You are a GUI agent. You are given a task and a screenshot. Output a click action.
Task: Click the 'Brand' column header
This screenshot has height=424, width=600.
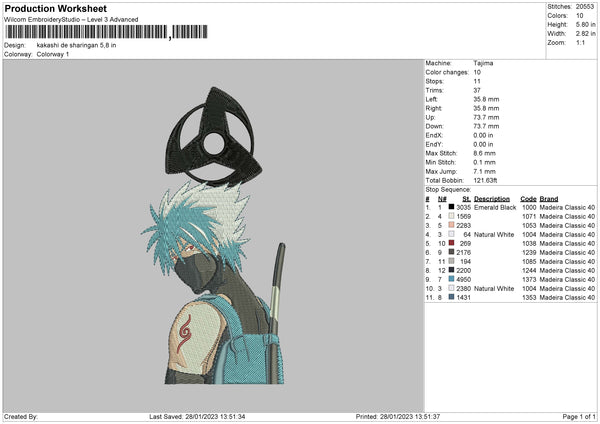click(549, 199)
